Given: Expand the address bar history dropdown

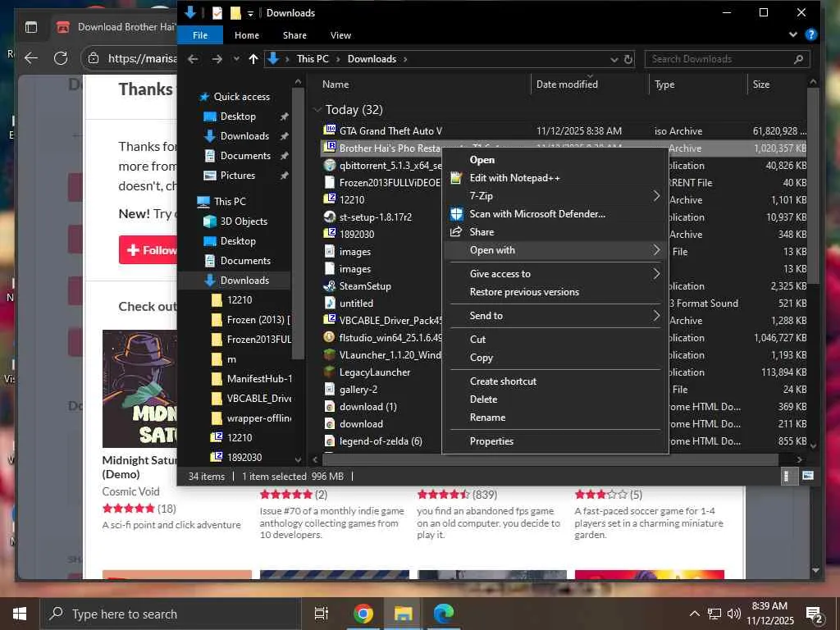Looking at the screenshot, I should (x=614, y=59).
